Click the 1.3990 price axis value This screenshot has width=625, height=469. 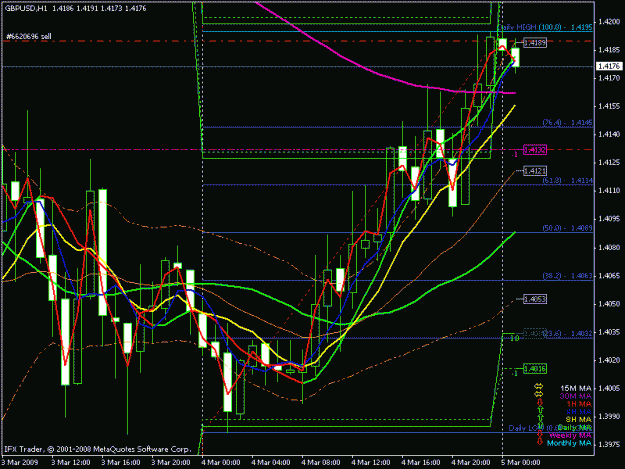(609, 417)
